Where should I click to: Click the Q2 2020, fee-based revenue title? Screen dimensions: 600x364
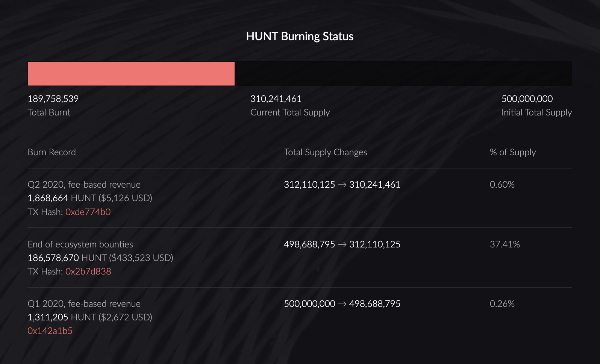click(84, 185)
